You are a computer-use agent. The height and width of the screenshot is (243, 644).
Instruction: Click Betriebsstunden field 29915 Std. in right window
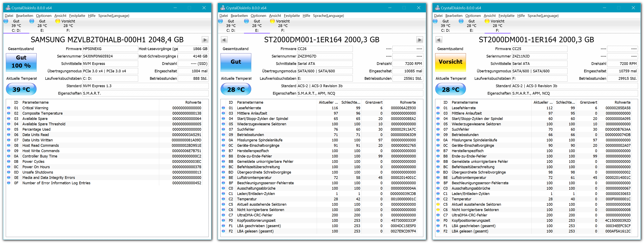coord(623,79)
